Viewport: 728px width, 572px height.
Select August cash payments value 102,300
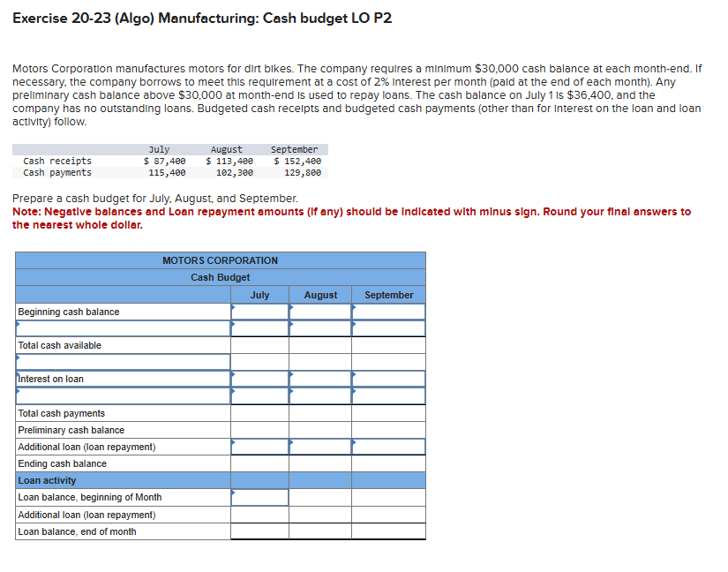pyautogui.click(x=235, y=173)
